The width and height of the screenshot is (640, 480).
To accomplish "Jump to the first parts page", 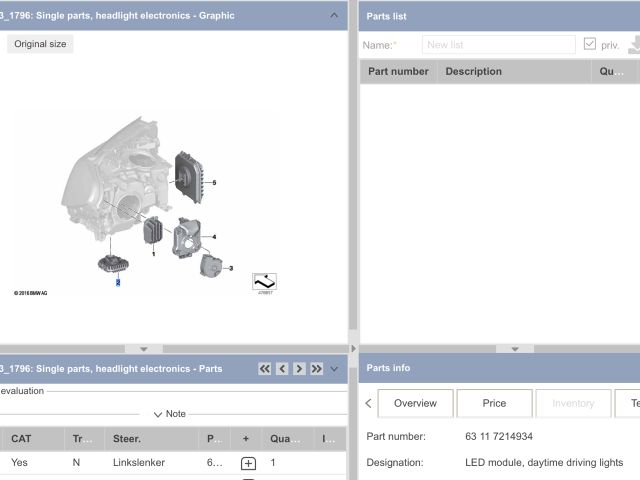I will point(265,369).
